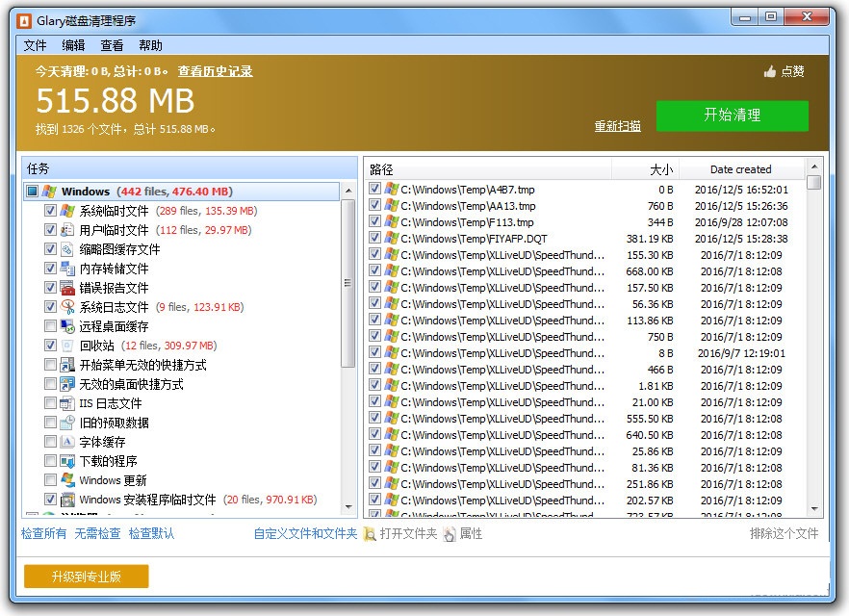849x616 pixels.
Task: Select the 2016/9/28 12:07:08 date cell
Action: tap(741, 222)
